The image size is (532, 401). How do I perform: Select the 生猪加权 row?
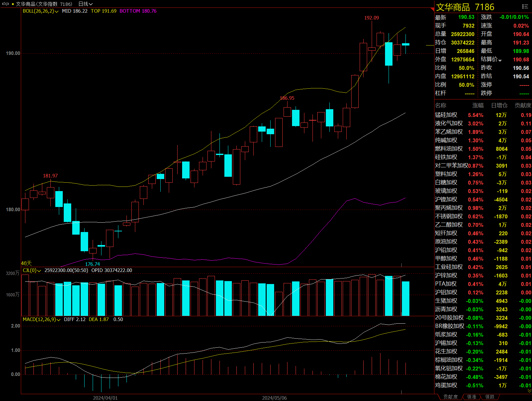pos(483,301)
